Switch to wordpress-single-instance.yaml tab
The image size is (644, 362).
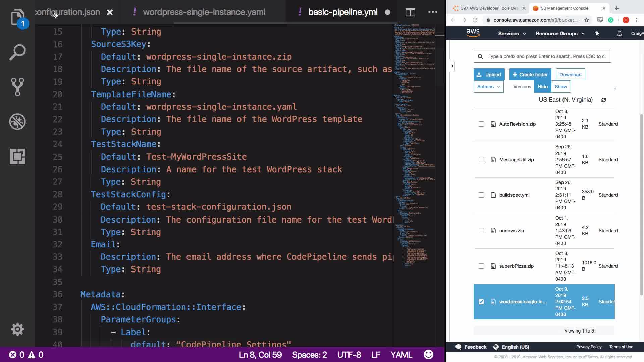204,12
